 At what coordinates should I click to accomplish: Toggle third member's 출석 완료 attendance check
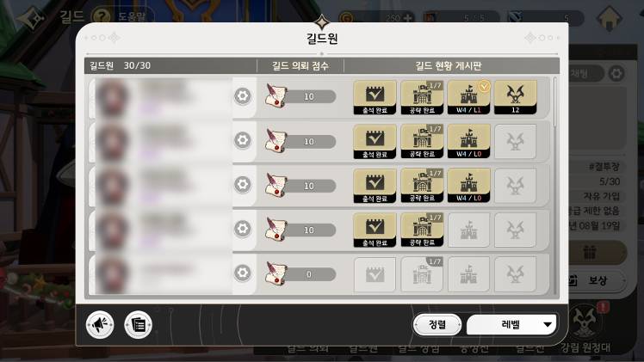click(375, 186)
